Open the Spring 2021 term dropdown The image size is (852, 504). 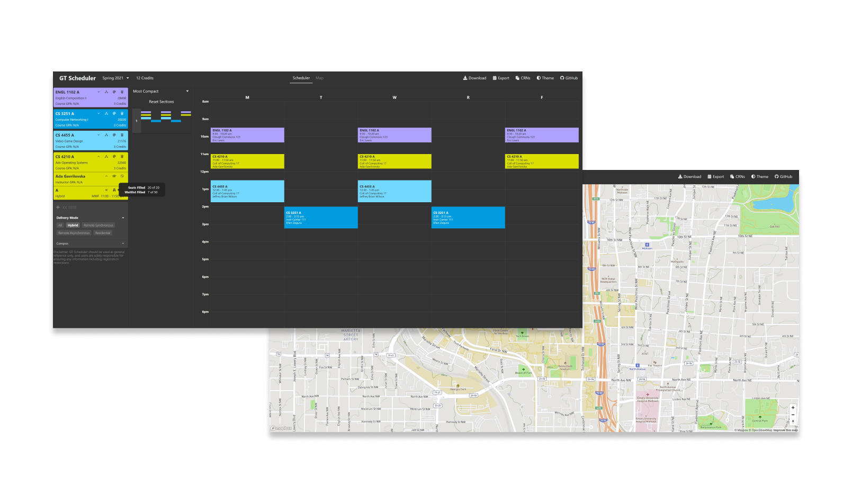click(115, 78)
